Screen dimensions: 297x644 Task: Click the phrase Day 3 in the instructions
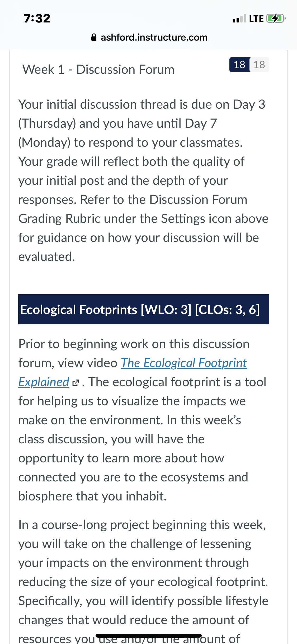point(249,104)
